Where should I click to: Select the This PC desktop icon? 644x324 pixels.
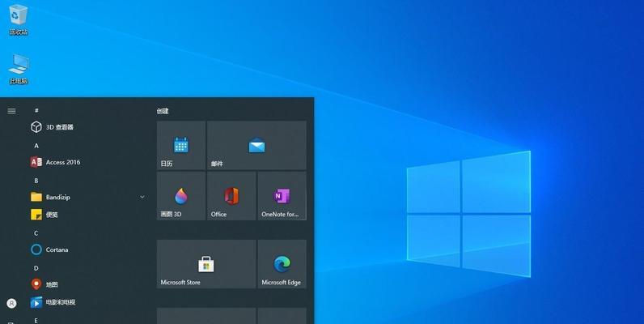click(x=19, y=69)
